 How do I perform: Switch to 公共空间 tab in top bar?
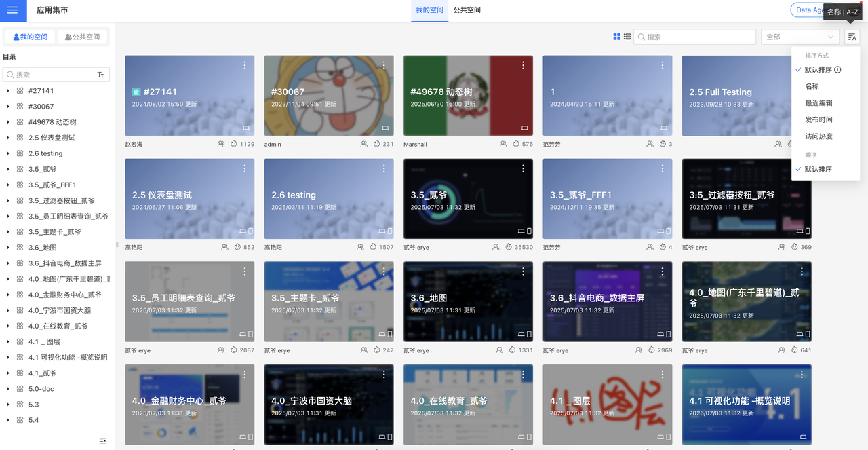point(467,10)
